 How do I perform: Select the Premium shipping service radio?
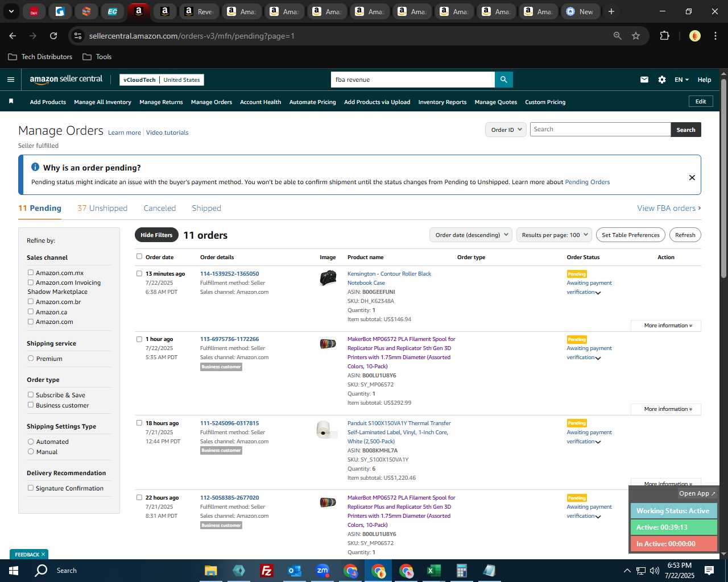pos(31,358)
